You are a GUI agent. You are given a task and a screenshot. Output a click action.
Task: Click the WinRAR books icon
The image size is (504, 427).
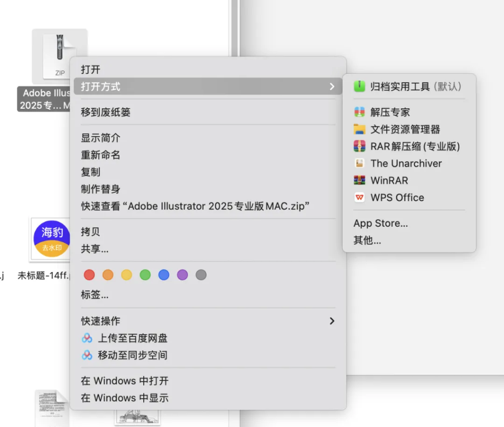click(359, 180)
